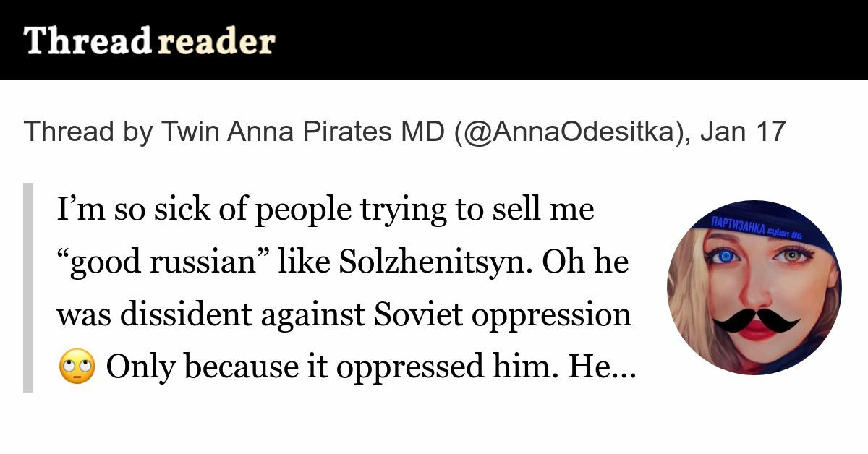Viewport: 868px width, 454px height.
Task: Click the trailing 'He…' ellipsis in the excerpt
Action: (x=602, y=368)
